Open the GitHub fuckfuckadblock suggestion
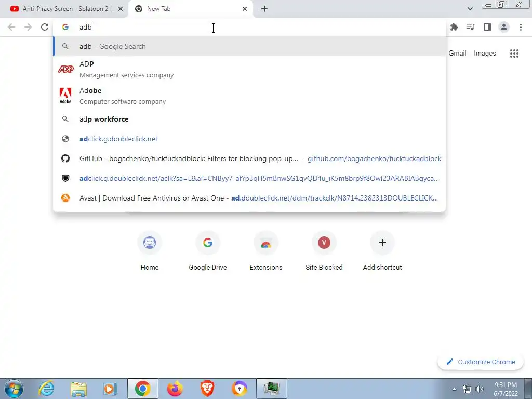532x399 pixels. click(249, 158)
